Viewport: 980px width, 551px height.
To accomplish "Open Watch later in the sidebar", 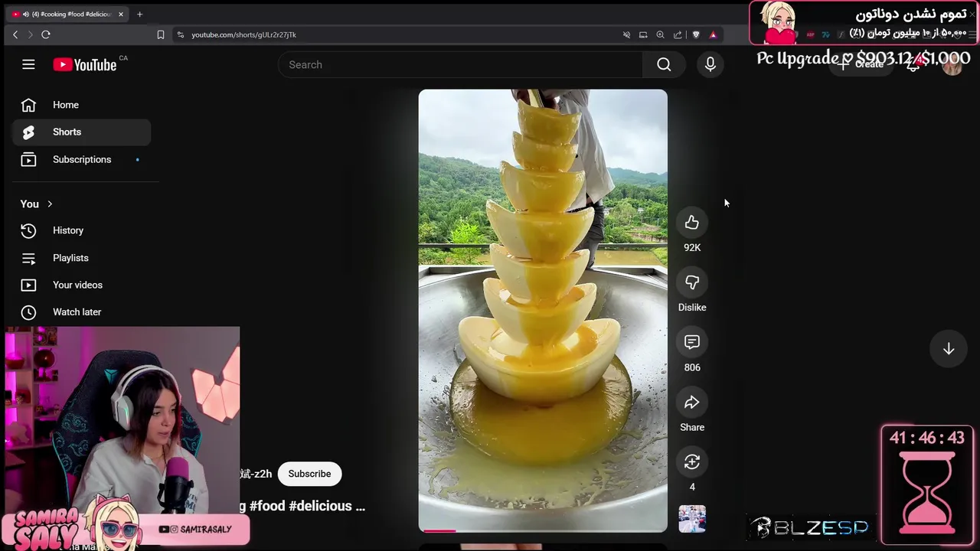I will (81, 311).
